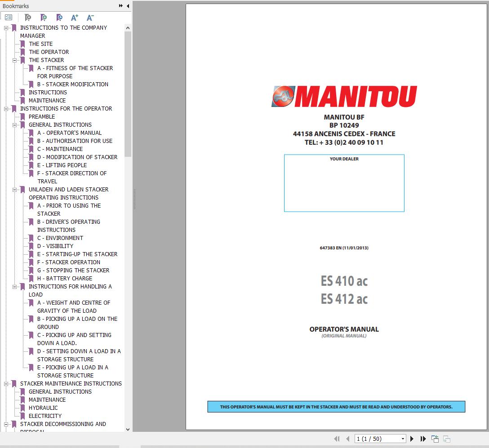
Task: Go to the next page
Action: [x=412, y=439]
